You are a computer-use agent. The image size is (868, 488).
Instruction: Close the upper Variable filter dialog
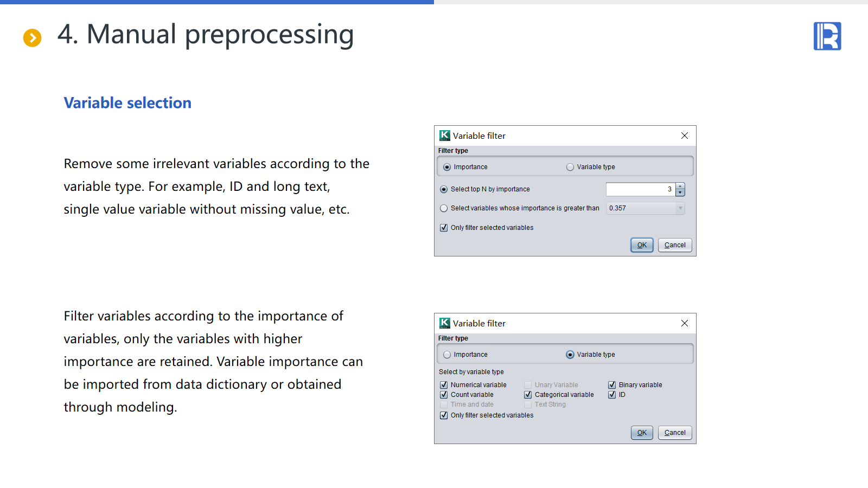pyautogui.click(x=685, y=136)
